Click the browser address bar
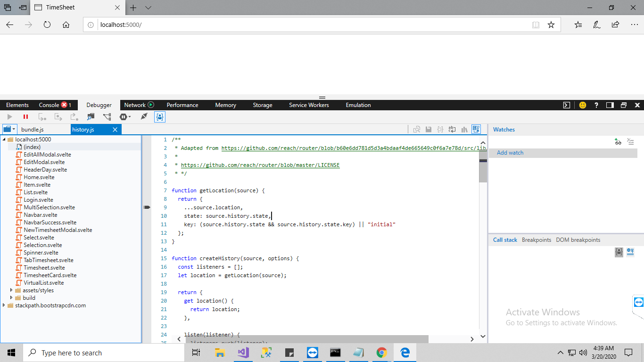Screen dimensions: 644x362 tap(236, 25)
